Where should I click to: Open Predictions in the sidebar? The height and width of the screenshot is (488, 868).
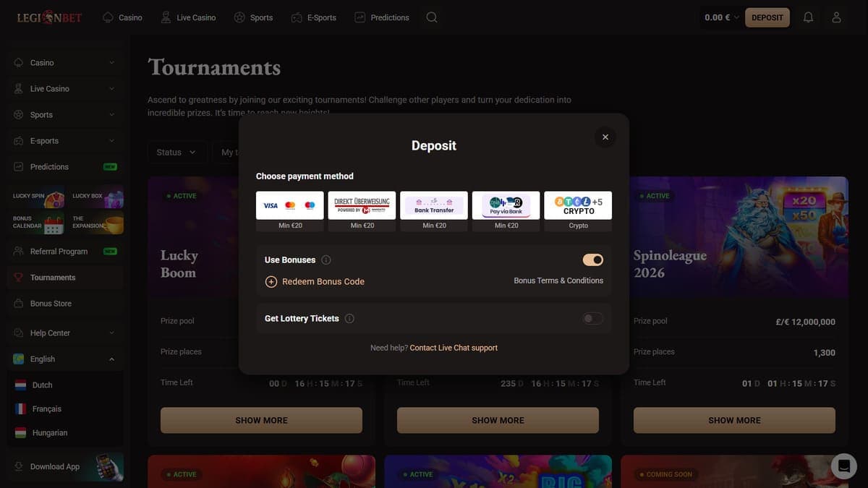coord(65,167)
